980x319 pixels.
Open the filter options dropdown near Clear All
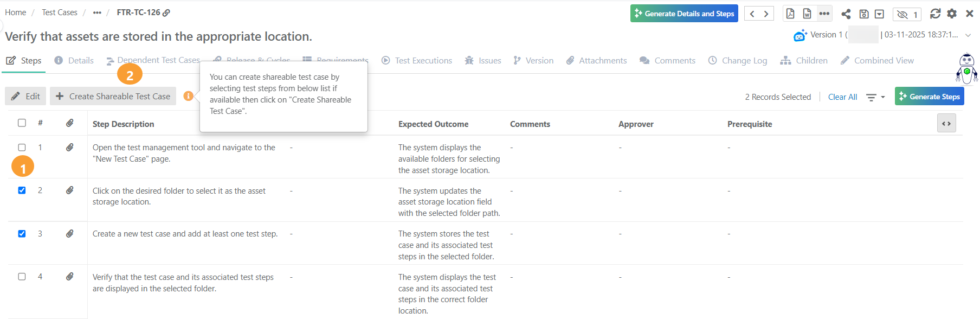(875, 97)
